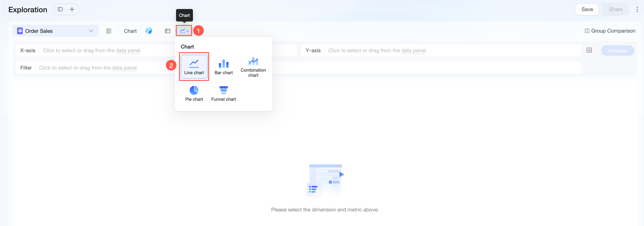Choose the Funnel chart type
This screenshot has height=226, width=644.
223,94
